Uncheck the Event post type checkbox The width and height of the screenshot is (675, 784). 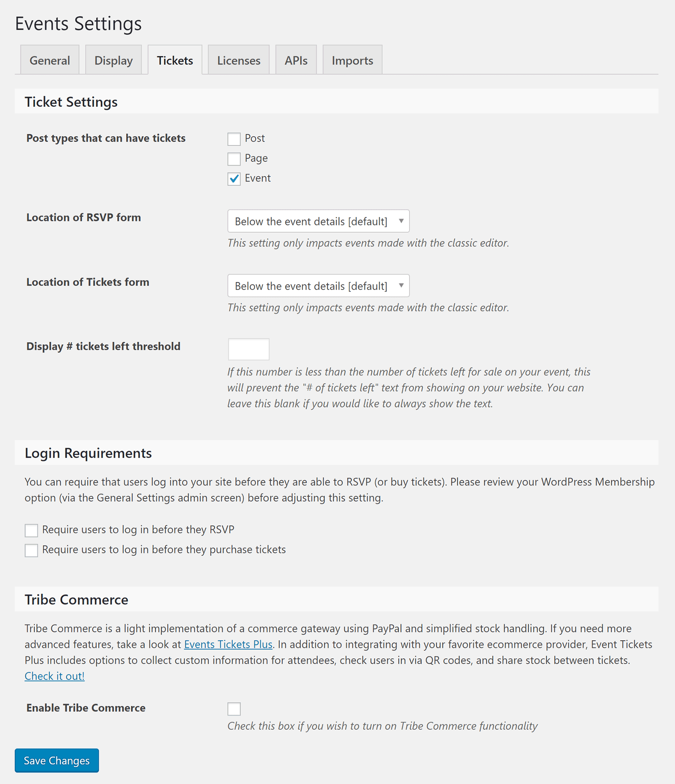point(234,178)
